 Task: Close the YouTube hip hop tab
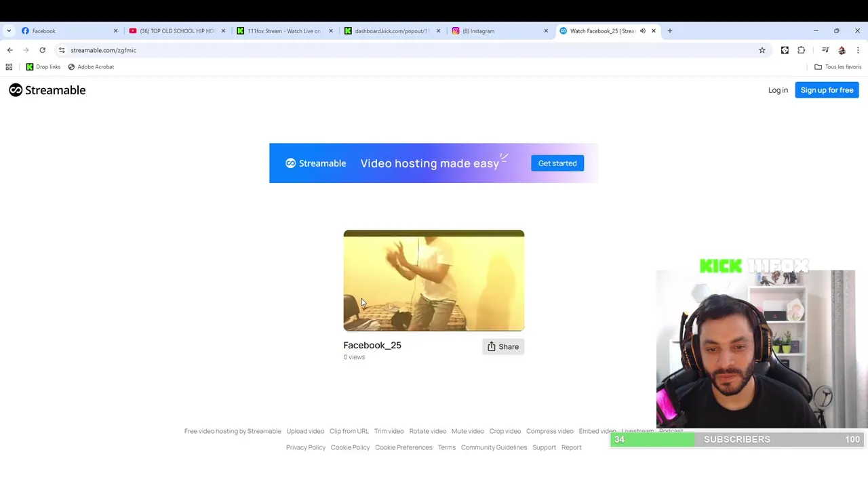(223, 30)
